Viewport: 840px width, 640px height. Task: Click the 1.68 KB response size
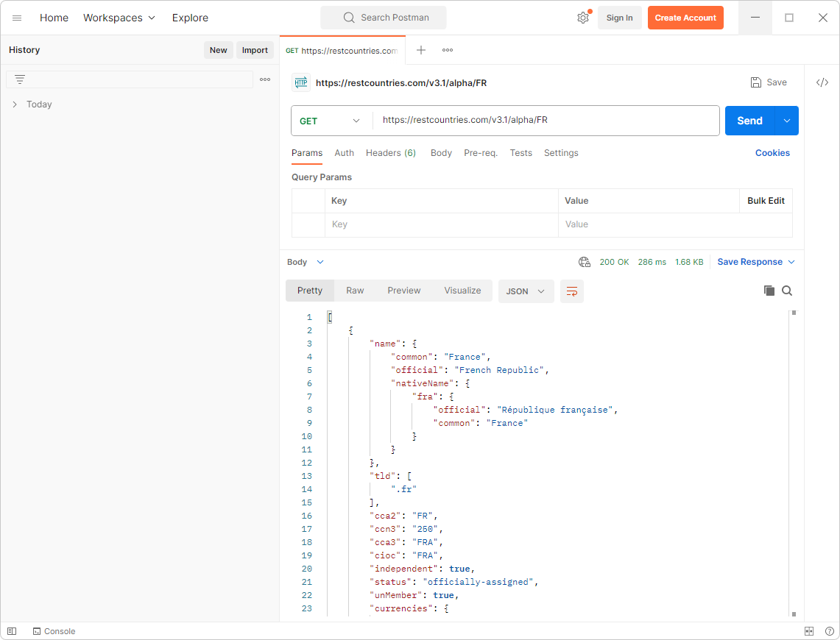pos(689,262)
